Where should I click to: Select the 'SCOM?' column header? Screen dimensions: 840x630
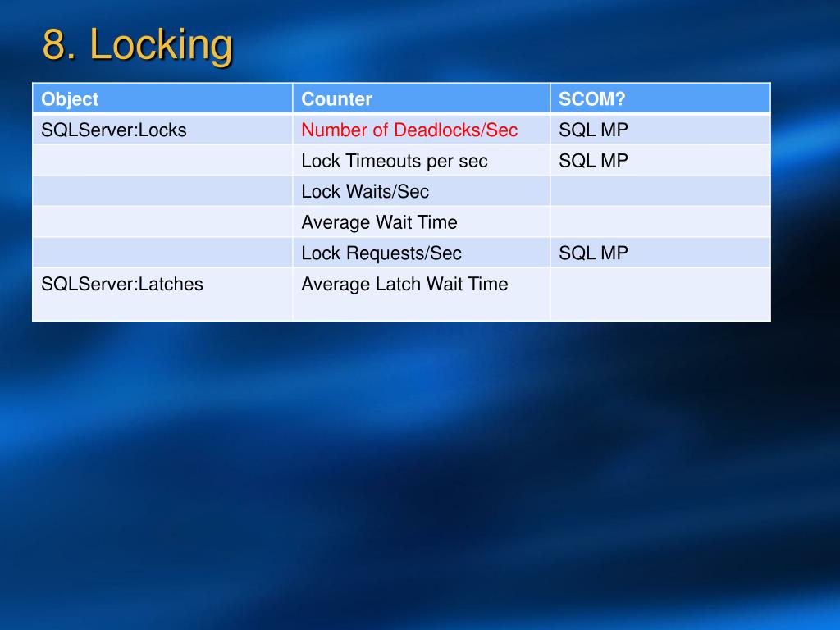tap(660, 98)
